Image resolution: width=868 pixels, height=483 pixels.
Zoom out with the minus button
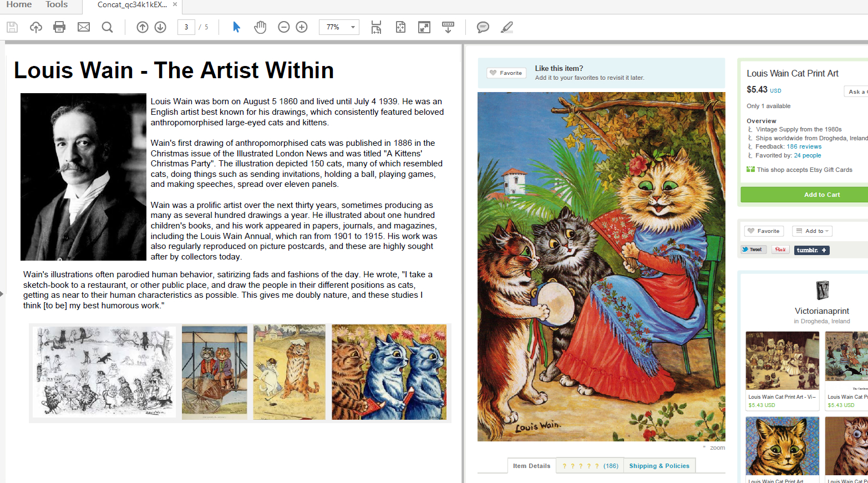coord(284,27)
